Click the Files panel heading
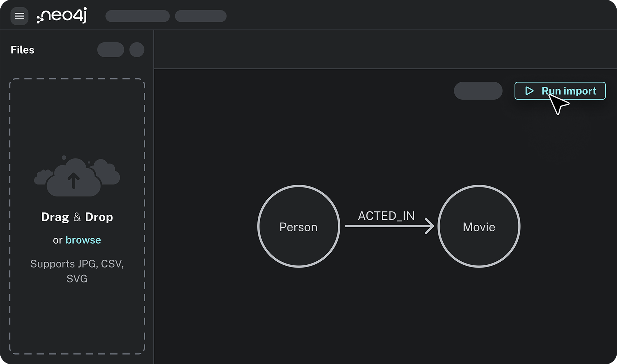 pos(23,50)
